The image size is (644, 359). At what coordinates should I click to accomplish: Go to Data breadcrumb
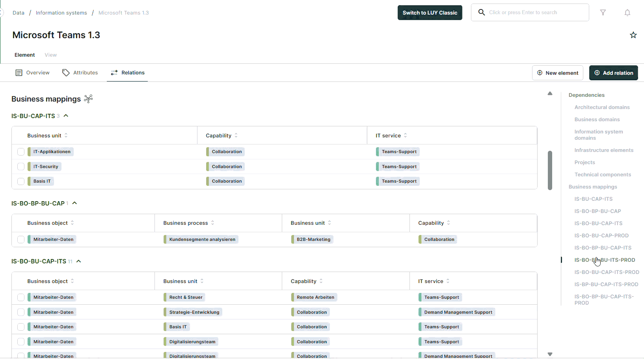19,13
